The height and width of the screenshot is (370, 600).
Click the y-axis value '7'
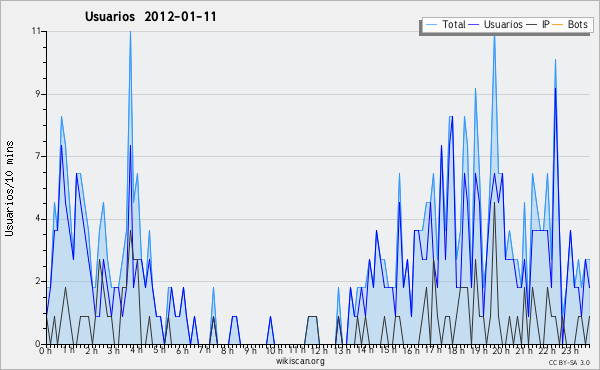click(38, 156)
